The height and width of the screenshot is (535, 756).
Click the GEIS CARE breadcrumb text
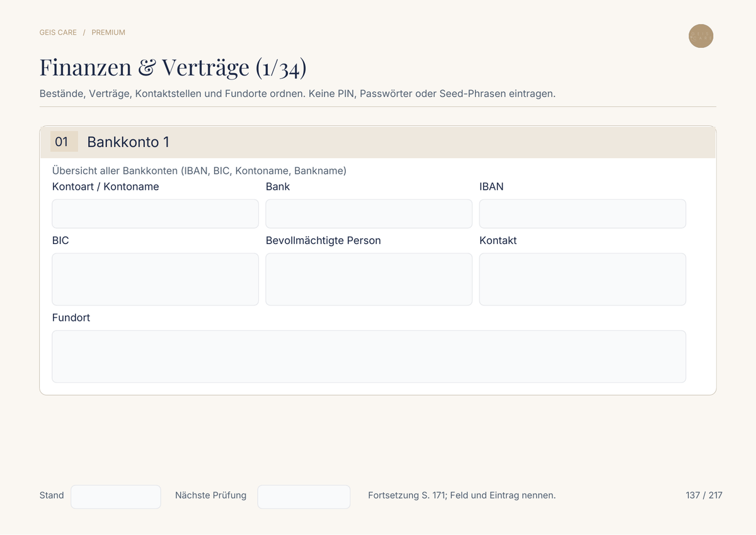tap(58, 32)
